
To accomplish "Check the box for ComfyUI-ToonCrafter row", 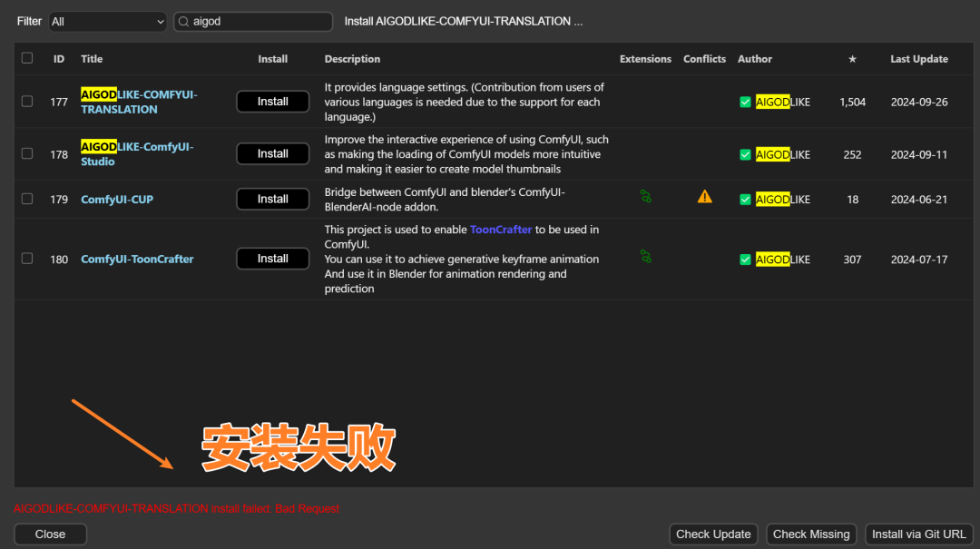I will [27, 259].
